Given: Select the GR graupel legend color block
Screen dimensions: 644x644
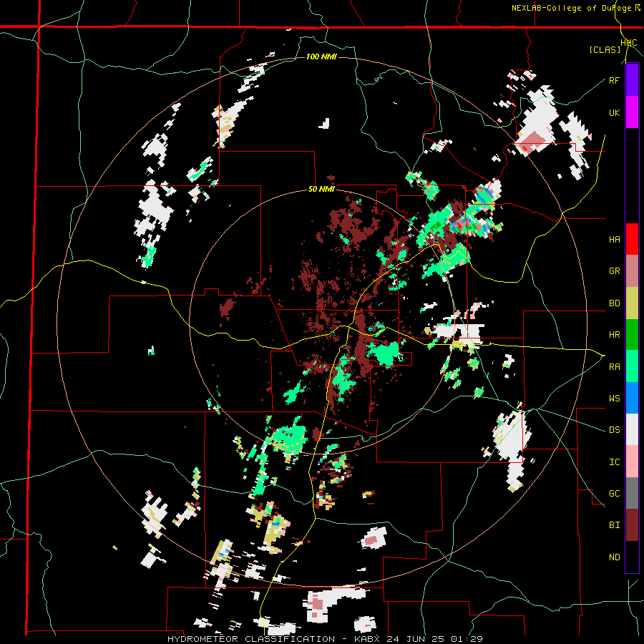Looking at the screenshot, I should [632, 271].
